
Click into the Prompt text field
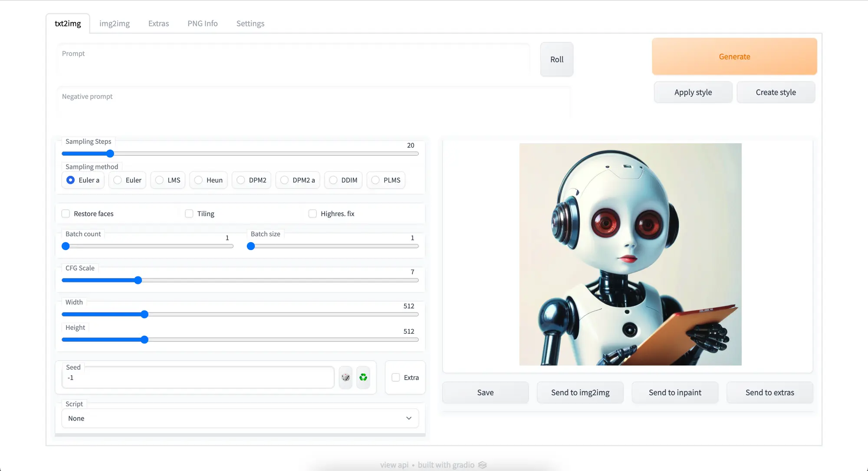293,61
